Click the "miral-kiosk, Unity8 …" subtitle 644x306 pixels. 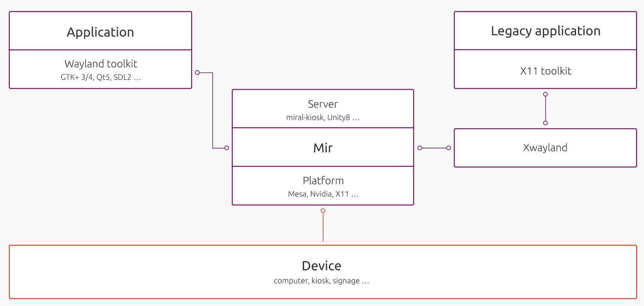point(323,117)
